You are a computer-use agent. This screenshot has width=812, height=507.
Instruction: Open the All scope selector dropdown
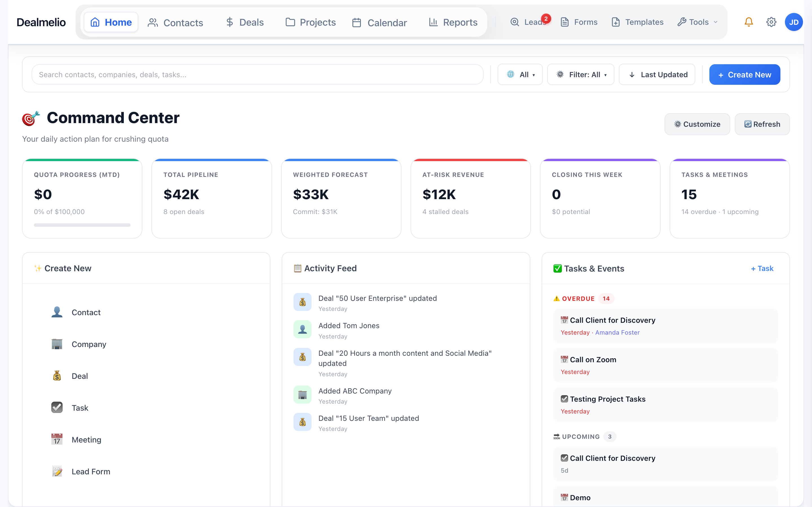[x=520, y=74]
